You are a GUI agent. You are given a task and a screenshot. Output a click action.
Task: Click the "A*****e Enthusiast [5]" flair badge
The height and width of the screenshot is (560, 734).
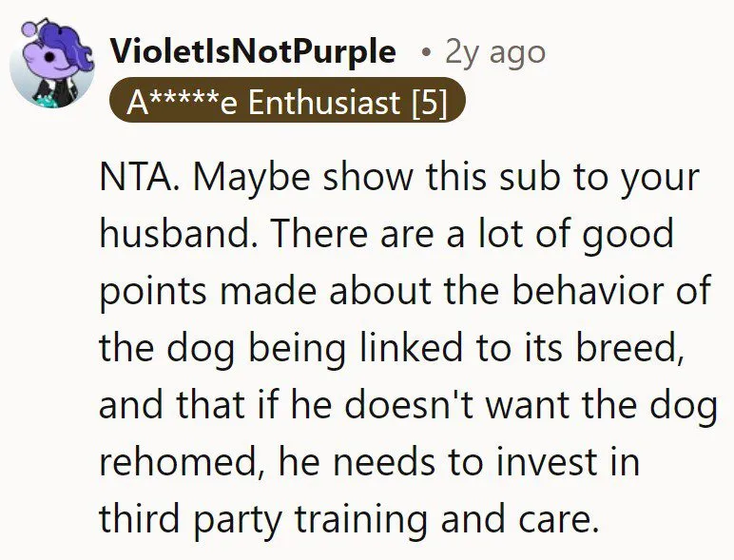pos(287,100)
